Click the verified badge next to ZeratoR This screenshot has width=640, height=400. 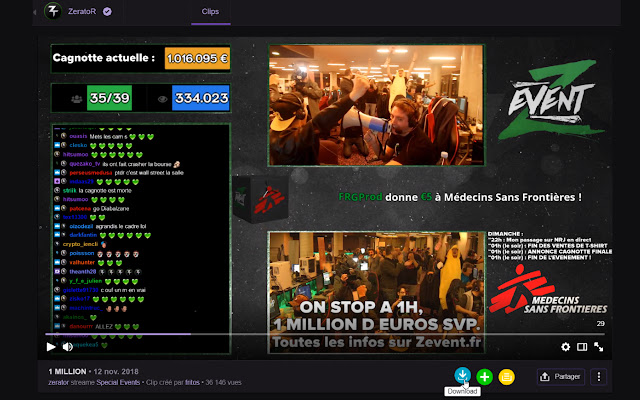(x=107, y=11)
